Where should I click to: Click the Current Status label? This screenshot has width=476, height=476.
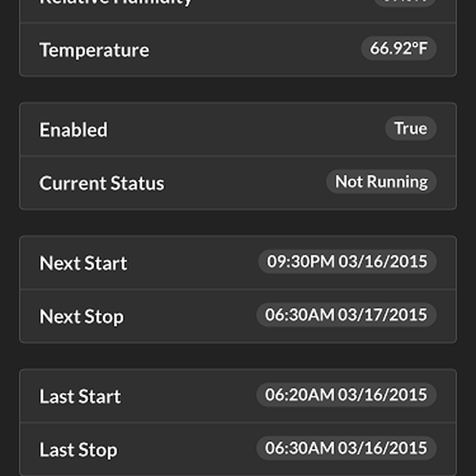[x=102, y=183]
